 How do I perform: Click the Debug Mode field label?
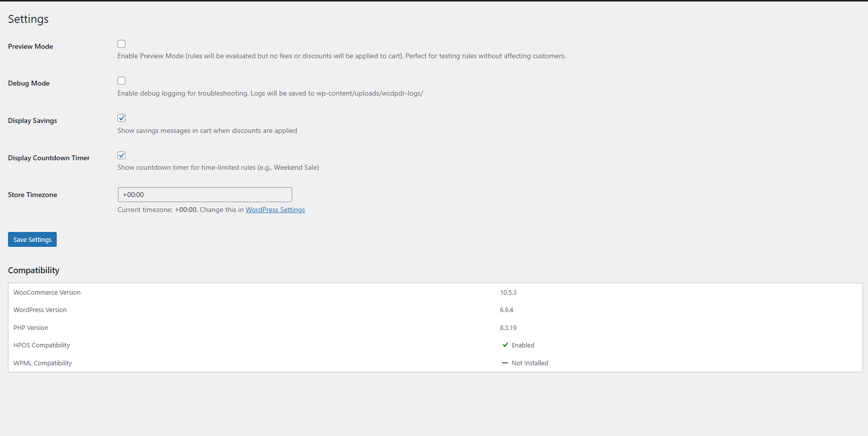click(x=28, y=83)
